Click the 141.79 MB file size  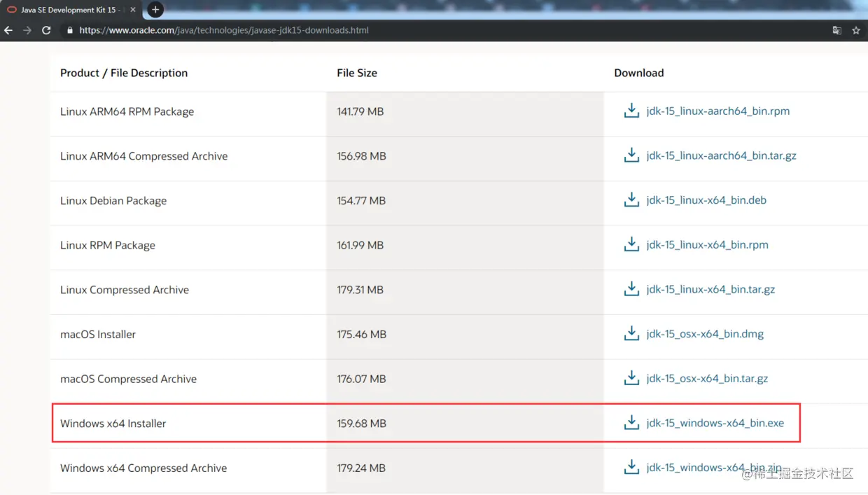[360, 111]
